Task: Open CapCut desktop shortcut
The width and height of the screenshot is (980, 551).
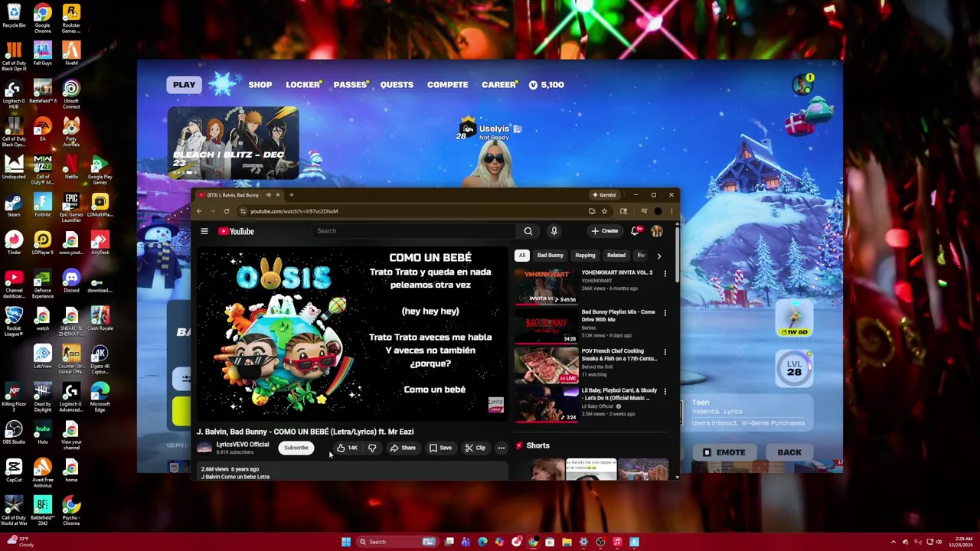Action: (x=14, y=470)
